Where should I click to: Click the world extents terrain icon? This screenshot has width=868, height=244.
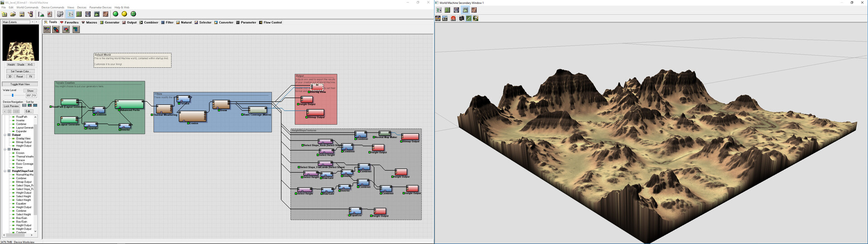click(x=41, y=14)
